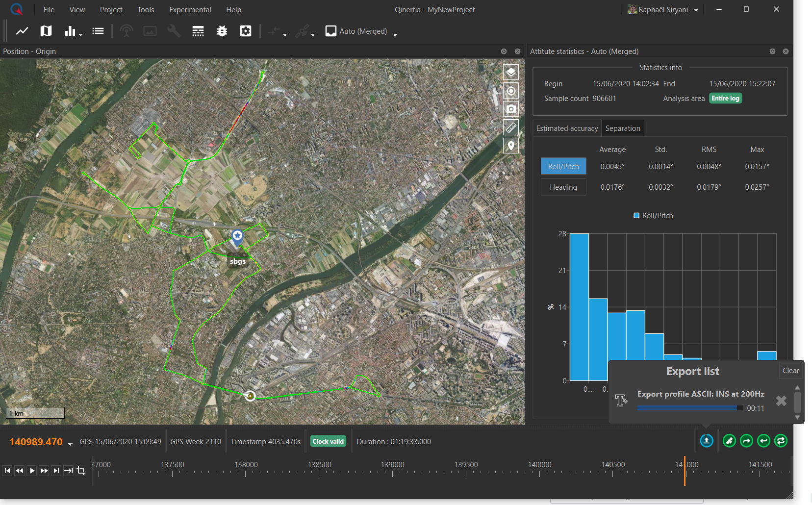Image resolution: width=812 pixels, height=505 pixels.
Task: Expand the Auto (Merged) solution dropdown
Action: coord(395,34)
